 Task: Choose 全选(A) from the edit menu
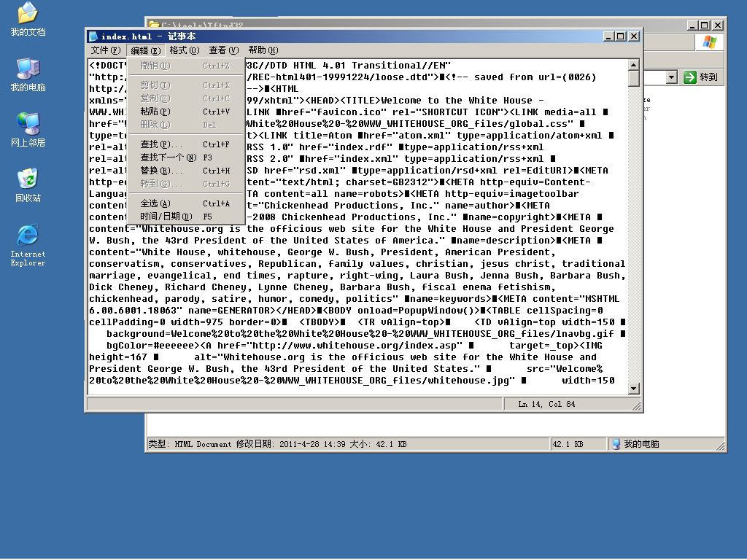(186, 203)
